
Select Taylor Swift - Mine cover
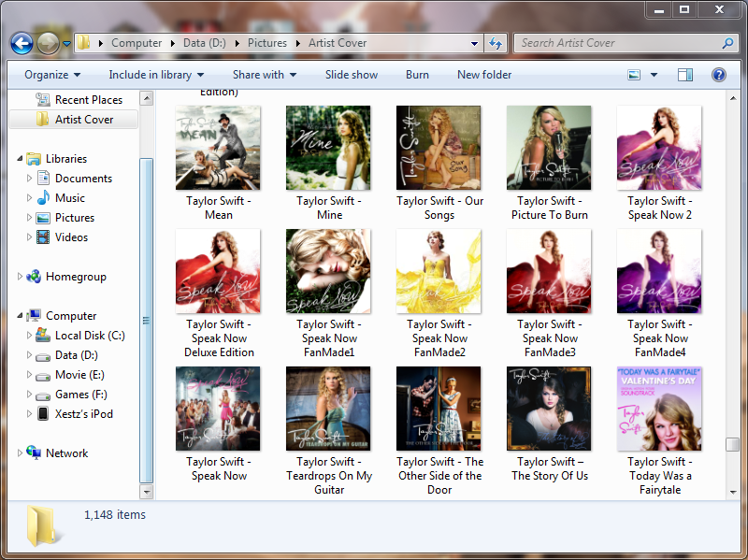coord(328,148)
